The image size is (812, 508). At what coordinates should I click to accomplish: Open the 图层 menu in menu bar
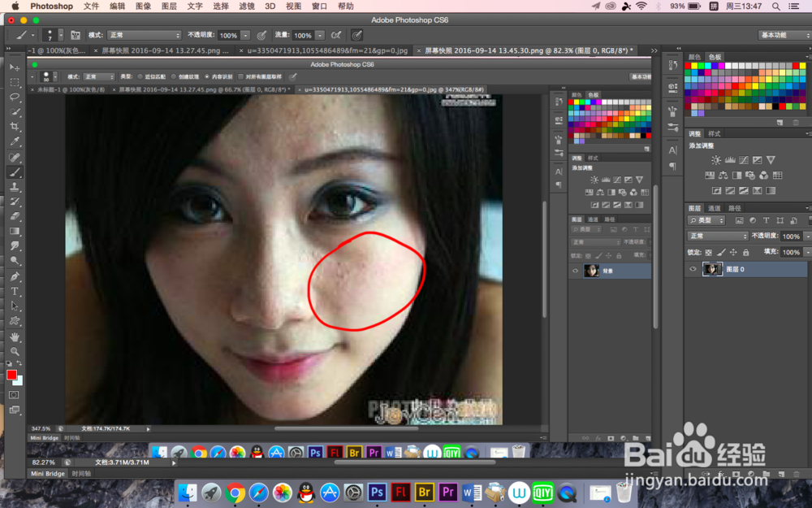pyautogui.click(x=169, y=7)
